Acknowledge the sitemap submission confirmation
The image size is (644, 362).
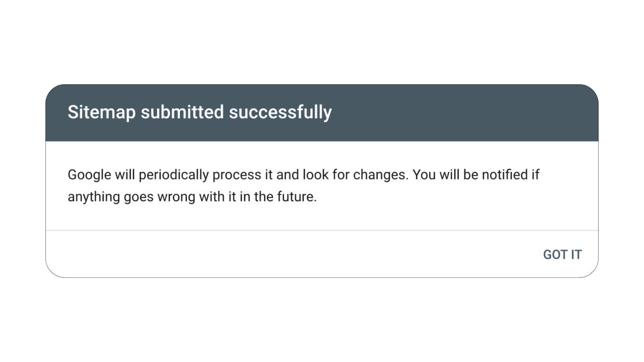pos(562,254)
